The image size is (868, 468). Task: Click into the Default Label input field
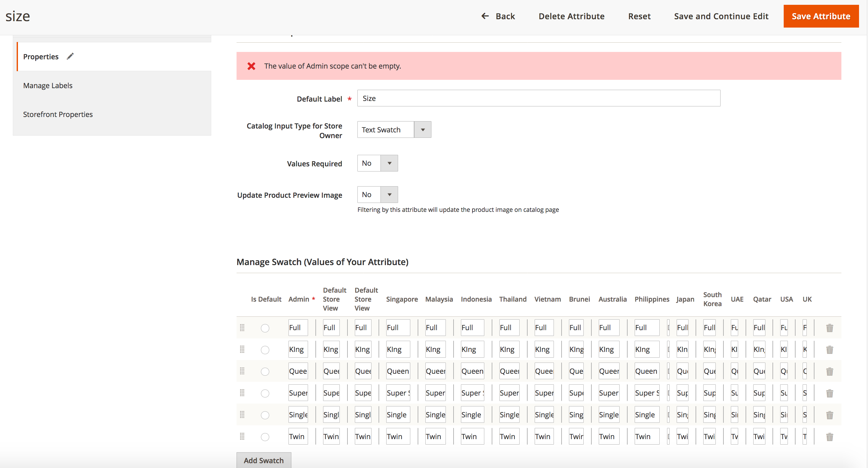[x=538, y=98]
